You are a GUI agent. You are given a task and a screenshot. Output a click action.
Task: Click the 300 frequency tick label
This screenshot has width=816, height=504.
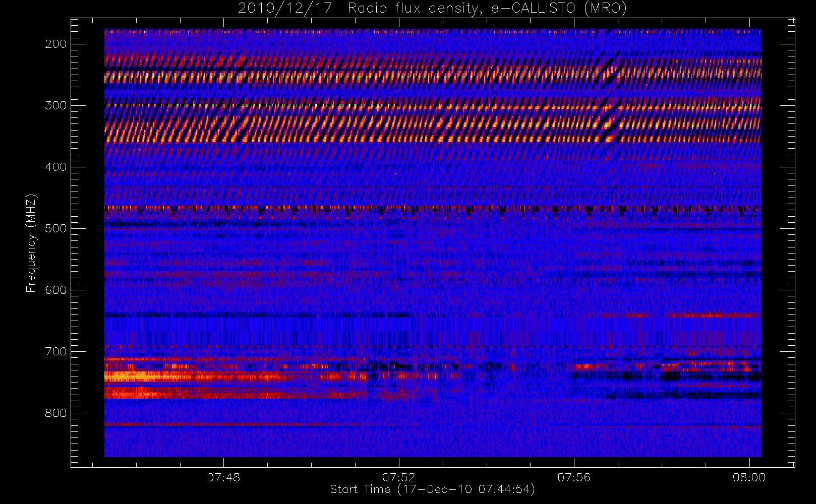56,105
